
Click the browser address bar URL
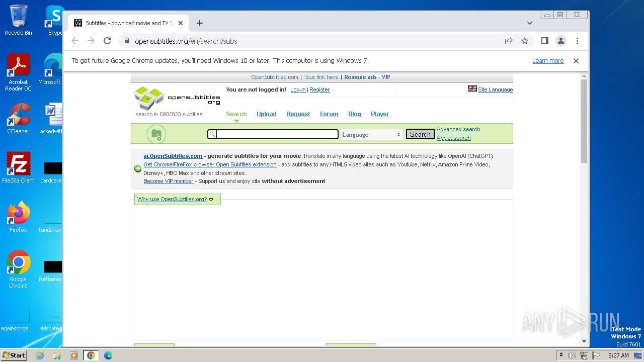click(x=186, y=41)
